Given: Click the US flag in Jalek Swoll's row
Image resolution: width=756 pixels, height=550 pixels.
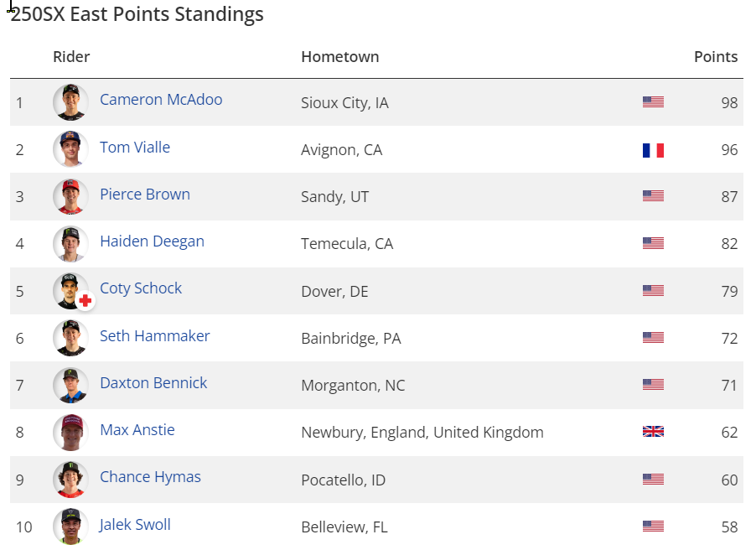Looking at the screenshot, I should [653, 527].
